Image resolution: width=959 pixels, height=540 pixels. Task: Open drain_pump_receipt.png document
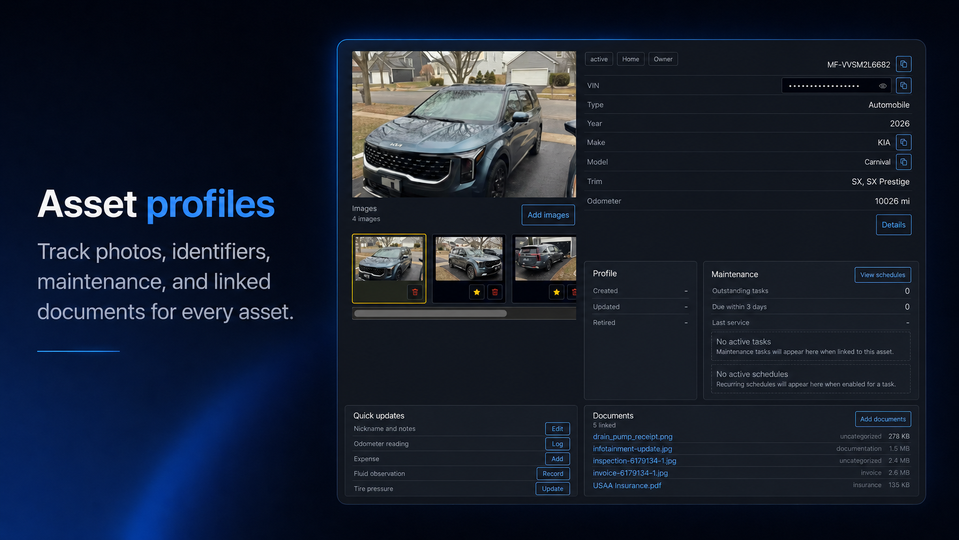(632, 437)
